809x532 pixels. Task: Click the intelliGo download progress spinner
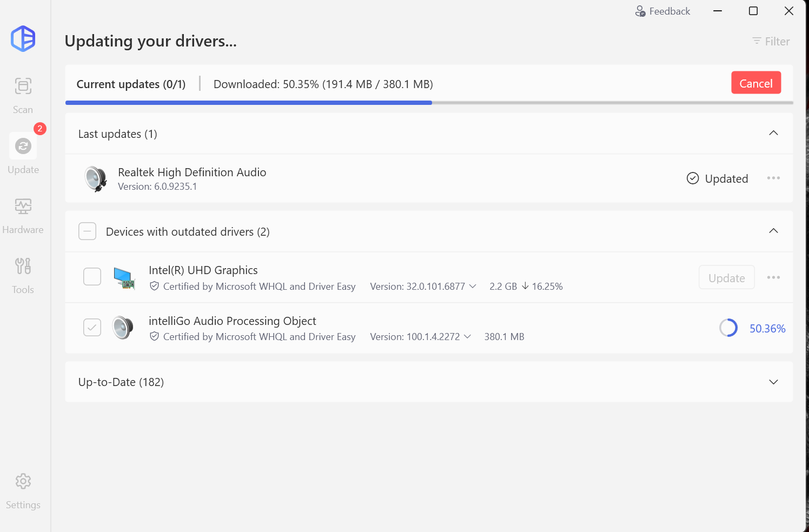pyautogui.click(x=728, y=328)
